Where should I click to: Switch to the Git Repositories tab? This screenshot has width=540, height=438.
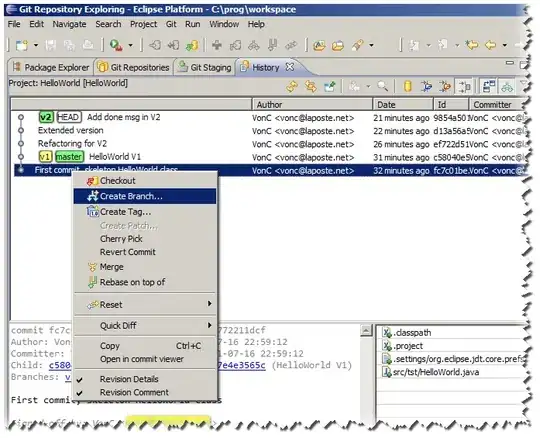coord(133,67)
